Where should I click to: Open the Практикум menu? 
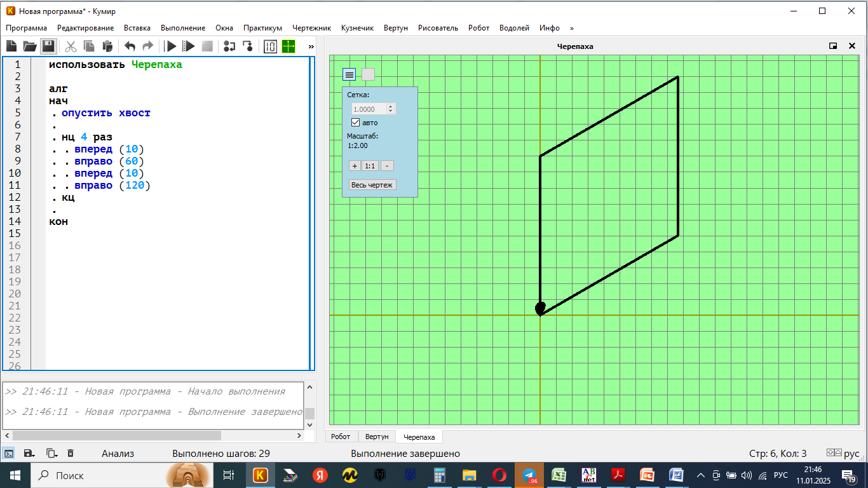pos(262,28)
